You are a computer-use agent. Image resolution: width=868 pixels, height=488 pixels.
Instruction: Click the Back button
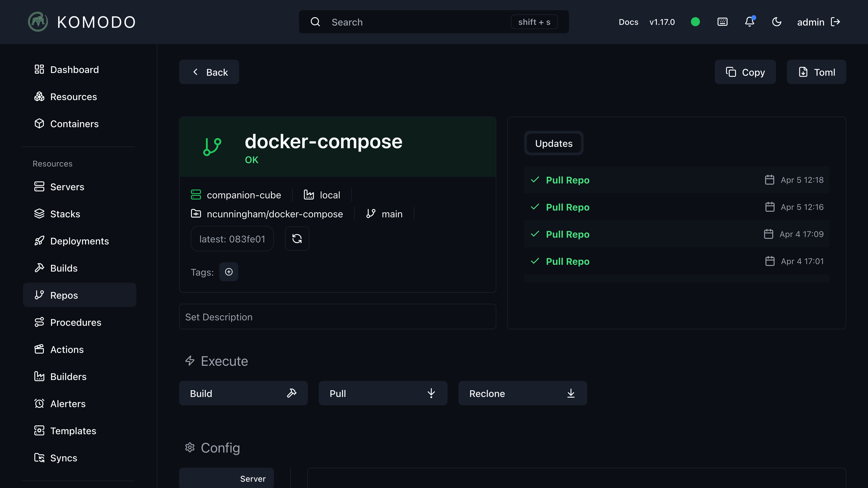209,72
